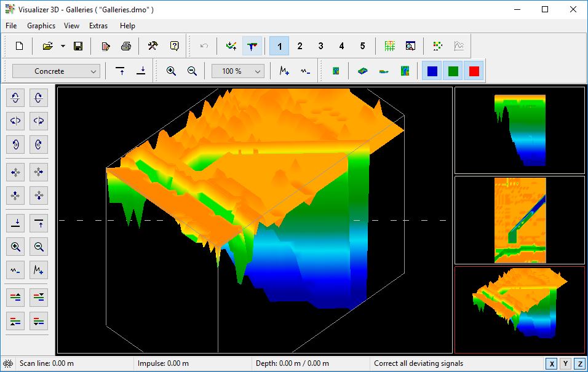The image size is (588, 372).
Task: Click the magnifier zoom-in icon in the left panel
Action: [15, 247]
